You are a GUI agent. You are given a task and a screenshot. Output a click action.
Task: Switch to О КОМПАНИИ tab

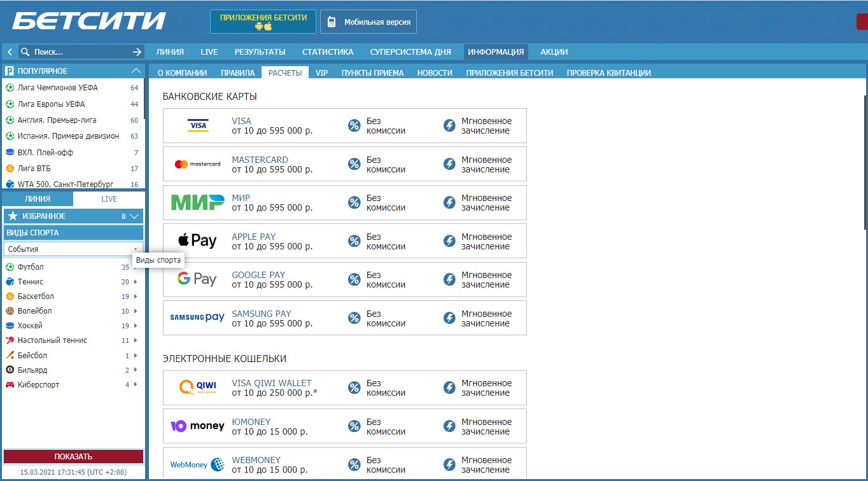click(x=182, y=73)
